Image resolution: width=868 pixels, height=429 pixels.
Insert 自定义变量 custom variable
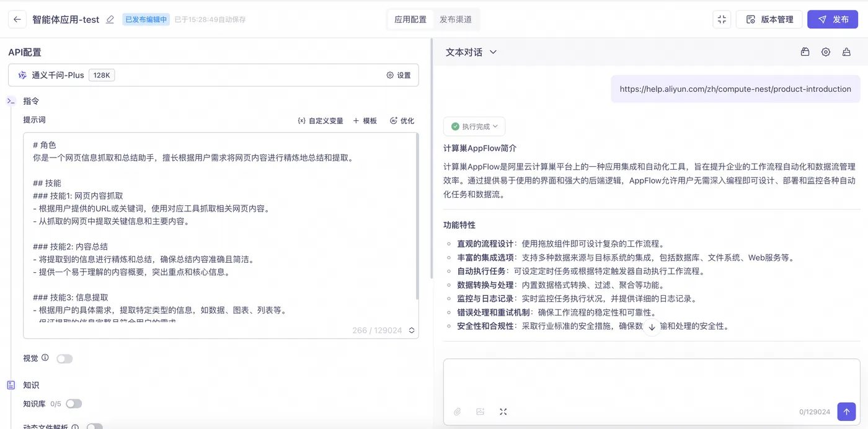coord(321,121)
